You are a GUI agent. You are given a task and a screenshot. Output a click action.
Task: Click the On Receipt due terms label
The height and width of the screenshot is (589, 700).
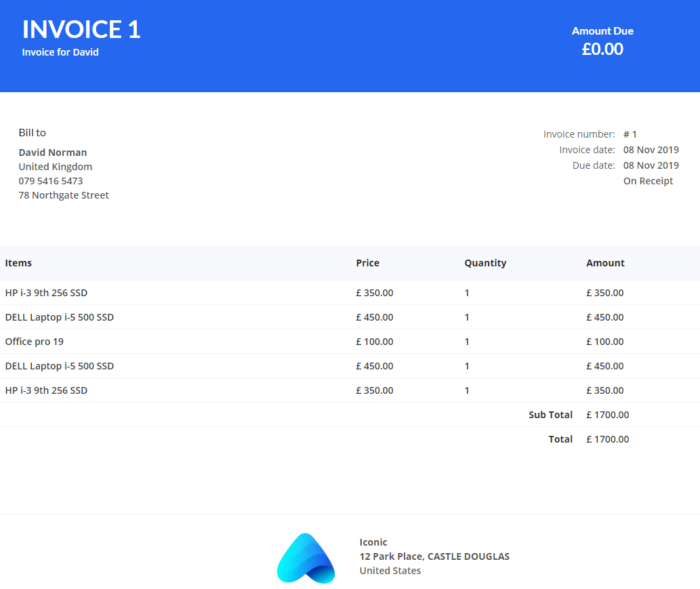point(648,180)
